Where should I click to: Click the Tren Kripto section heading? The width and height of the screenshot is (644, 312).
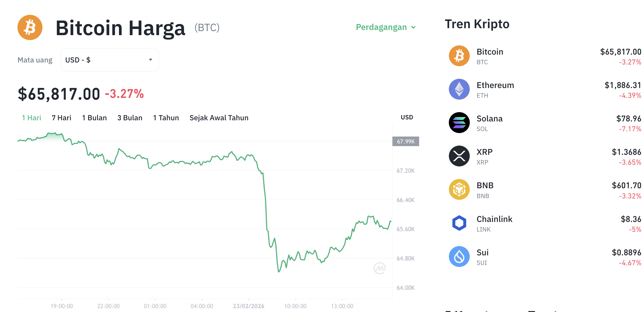tap(477, 24)
